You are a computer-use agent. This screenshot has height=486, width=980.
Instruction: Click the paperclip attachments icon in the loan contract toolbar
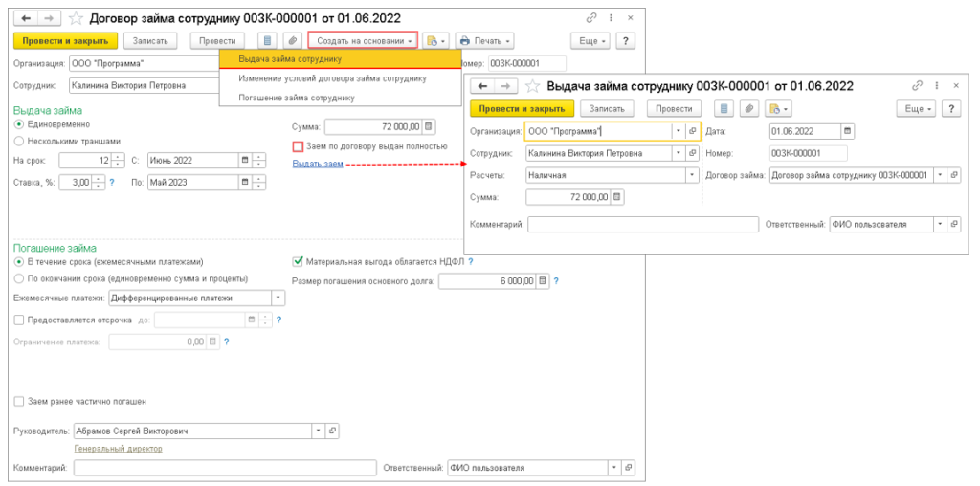(x=292, y=41)
